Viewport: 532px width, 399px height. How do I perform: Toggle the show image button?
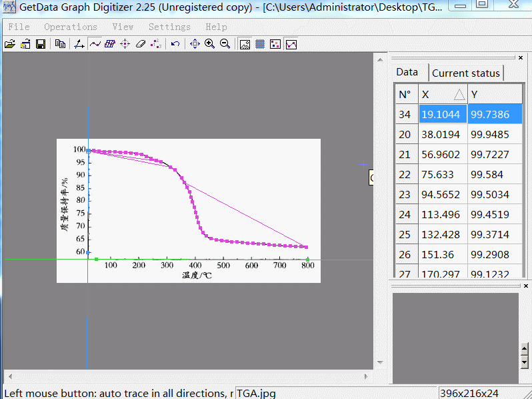245,44
